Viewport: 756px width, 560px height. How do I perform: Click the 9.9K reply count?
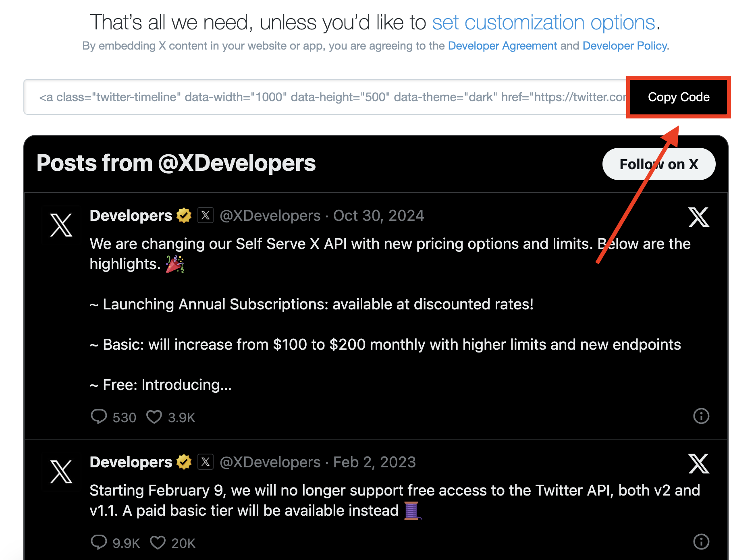(x=126, y=543)
